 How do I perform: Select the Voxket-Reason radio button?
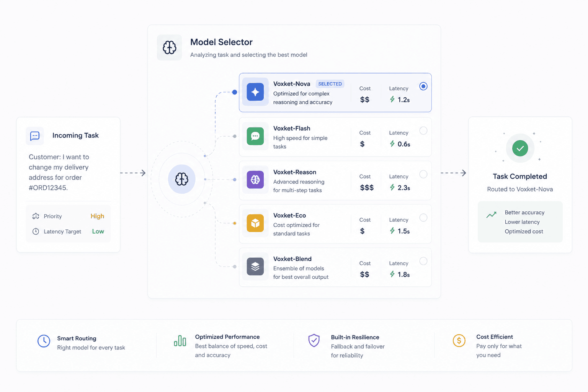click(x=423, y=174)
